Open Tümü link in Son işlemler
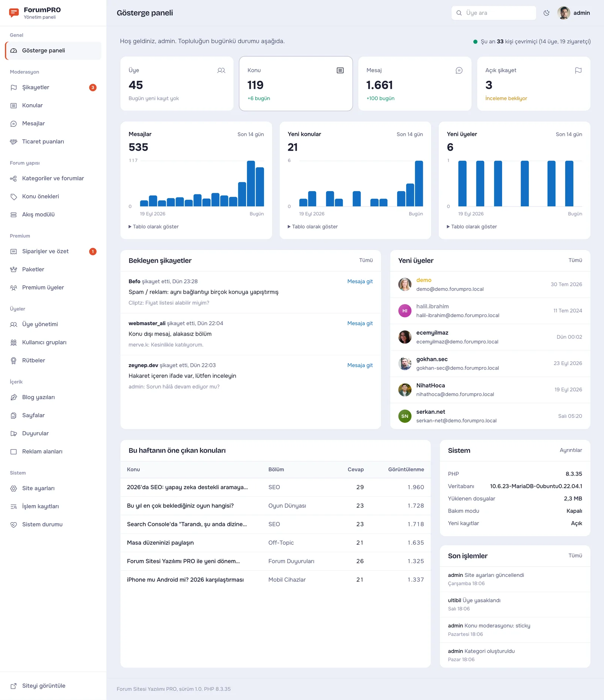The height and width of the screenshot is (700, 604). 575,555
